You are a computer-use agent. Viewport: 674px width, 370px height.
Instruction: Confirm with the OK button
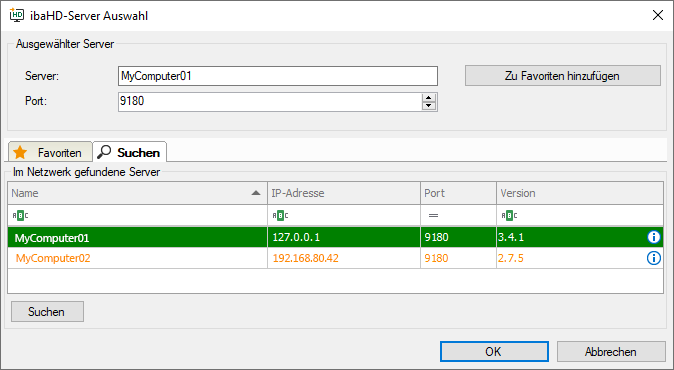pyautogui.click(x=494, y=352)
